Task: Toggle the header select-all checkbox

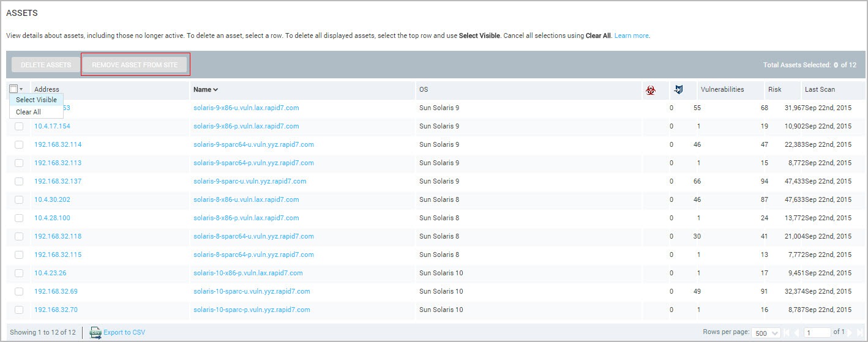Action: click(13, 89)
